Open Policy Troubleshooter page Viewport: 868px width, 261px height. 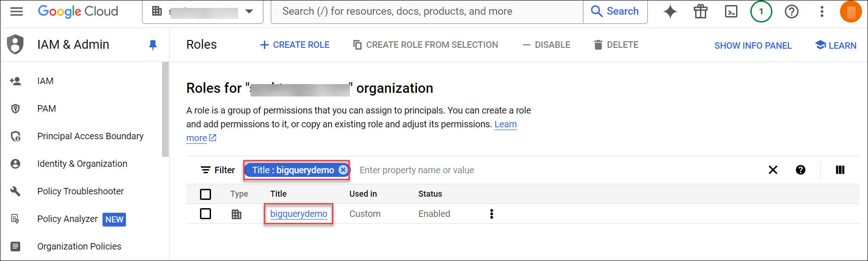pos(80,192)
